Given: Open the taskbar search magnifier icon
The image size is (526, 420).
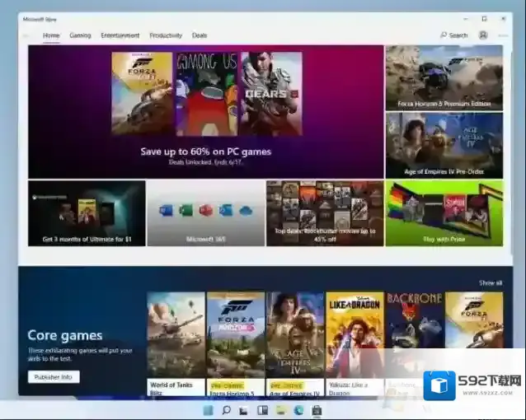Looking at the screenshot, I should click(x=225, y=410).
